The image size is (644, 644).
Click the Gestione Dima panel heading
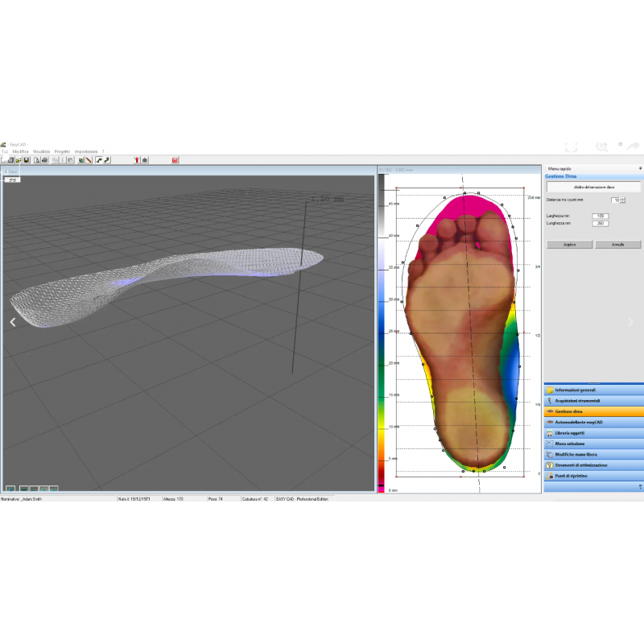coord(560,176)
